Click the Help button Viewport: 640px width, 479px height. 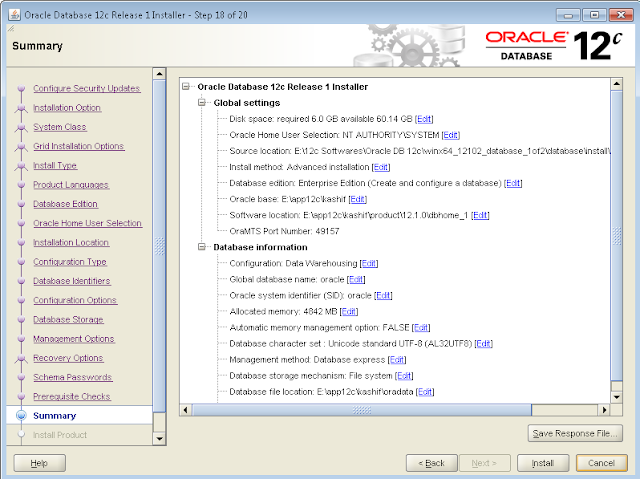[x=40, y=463]
